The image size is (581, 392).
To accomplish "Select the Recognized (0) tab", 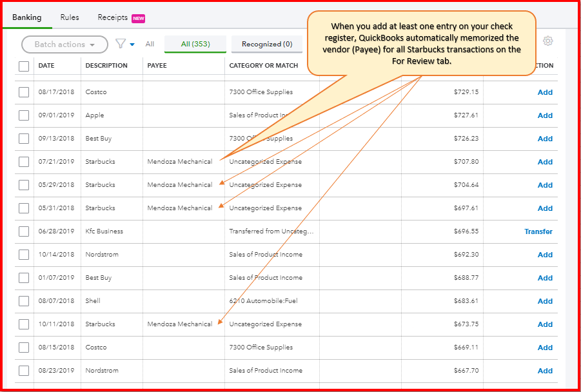I will tap(267, 44).
